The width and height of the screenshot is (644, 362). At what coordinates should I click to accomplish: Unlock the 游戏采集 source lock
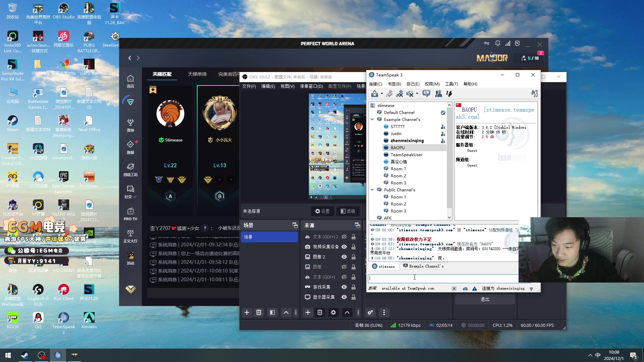click(x=354, y=287)
